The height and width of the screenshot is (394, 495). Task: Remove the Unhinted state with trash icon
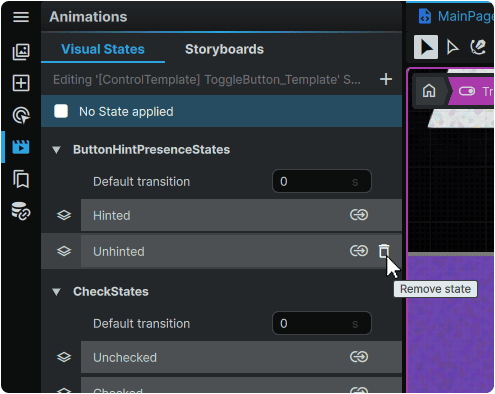pos(384,251)
